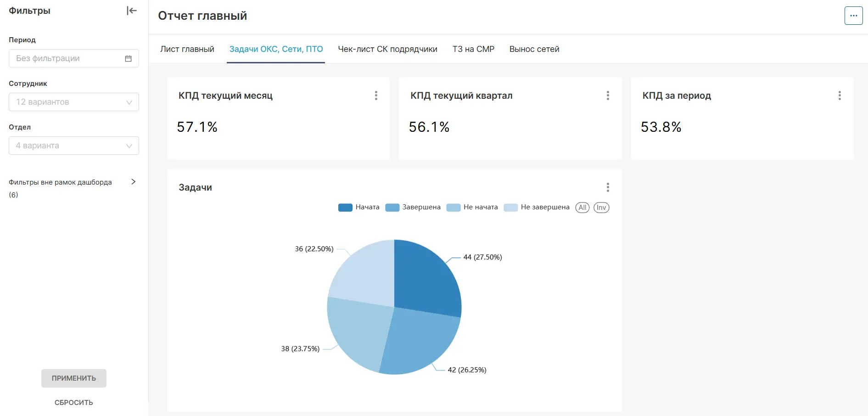The height and width of the screenshot is (416, 868).
Task: Toggle Не завершена series in legend
Action: pos(537,208)
